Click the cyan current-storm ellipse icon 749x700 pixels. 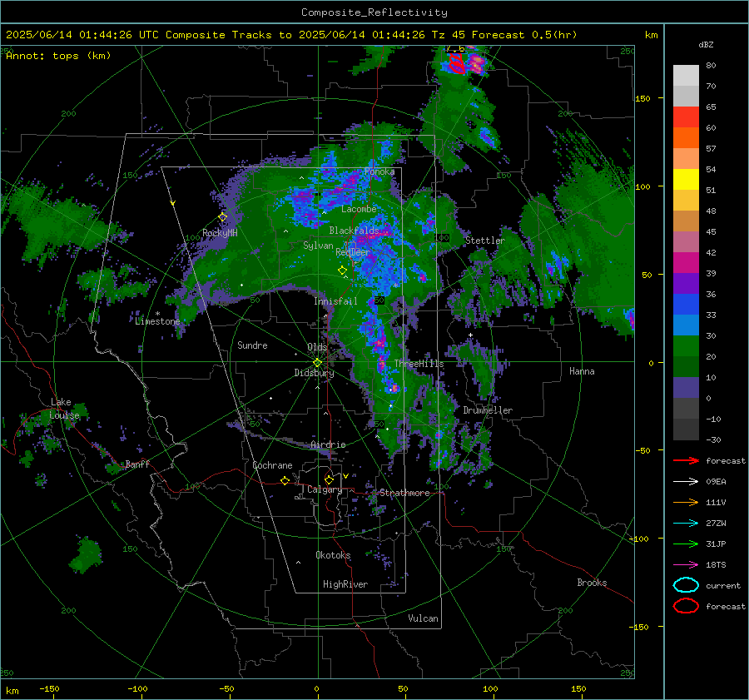point(686,585)
